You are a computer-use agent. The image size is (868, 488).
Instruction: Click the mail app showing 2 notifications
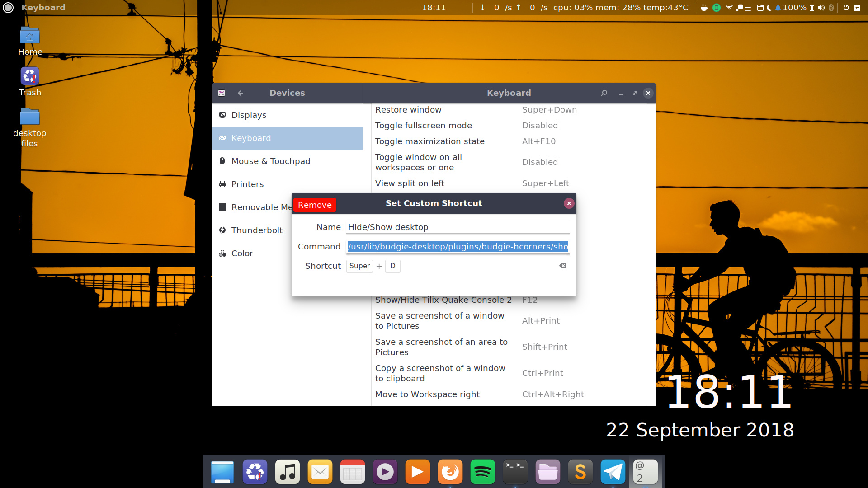645,471
